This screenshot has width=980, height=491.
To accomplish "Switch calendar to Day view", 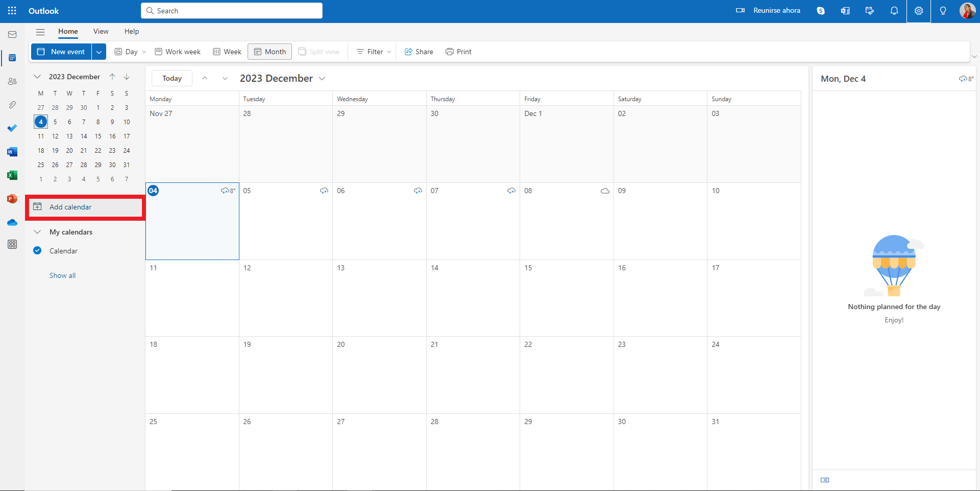I will pyautogui.click(x=130, y=51).
